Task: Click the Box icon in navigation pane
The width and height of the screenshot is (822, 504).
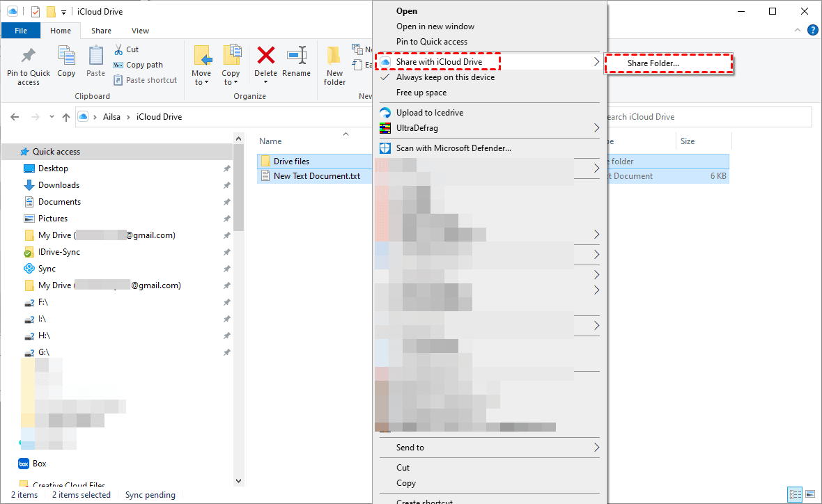Action: click(x=24, y=464)
